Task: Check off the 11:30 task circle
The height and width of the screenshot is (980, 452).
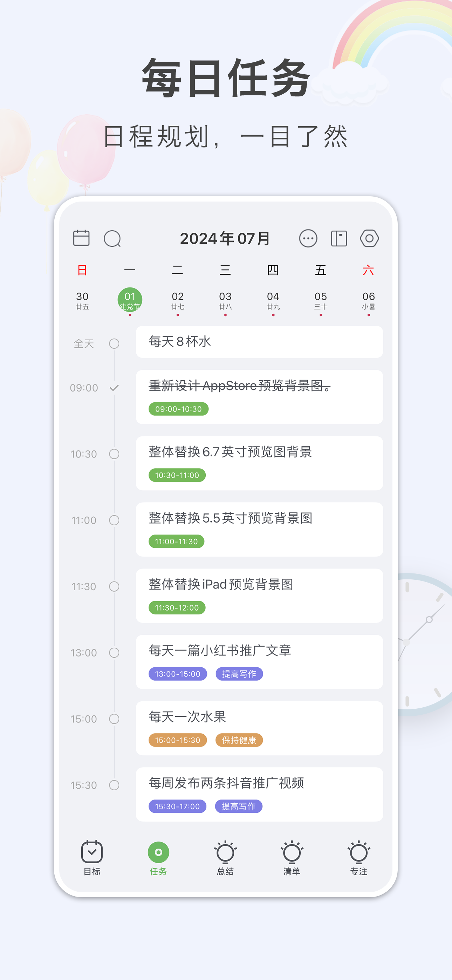Action: [114, 586]
